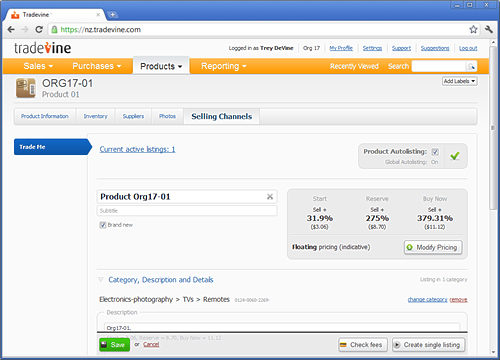Image resolution: width=500 pixels, height=360 pixels.
Task: Click the change category link
Action: tap(427, 300)
